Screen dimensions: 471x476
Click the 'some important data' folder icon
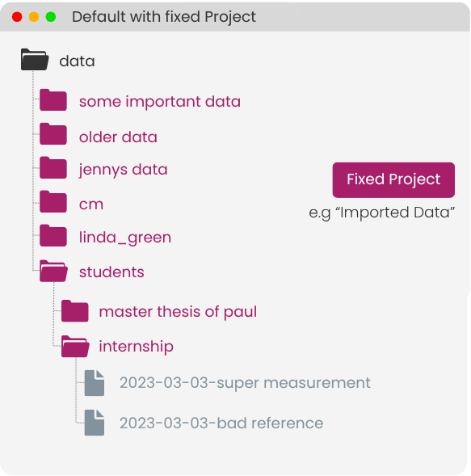point(53,100)
